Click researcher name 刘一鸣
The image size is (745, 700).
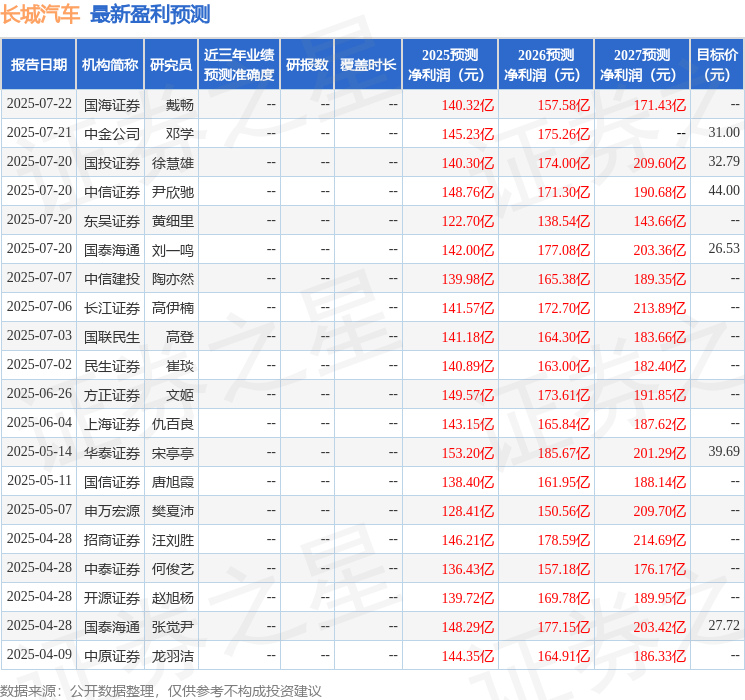point(173,250)
